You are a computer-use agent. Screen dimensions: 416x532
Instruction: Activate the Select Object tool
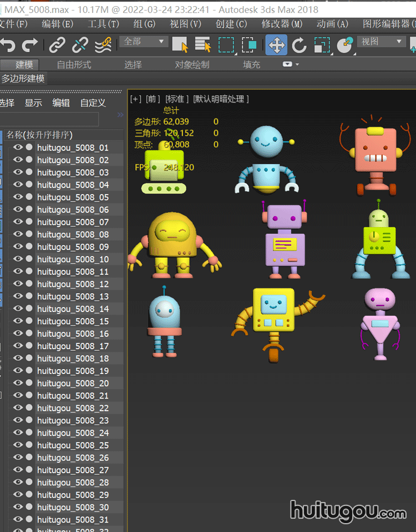pos(180,45)
